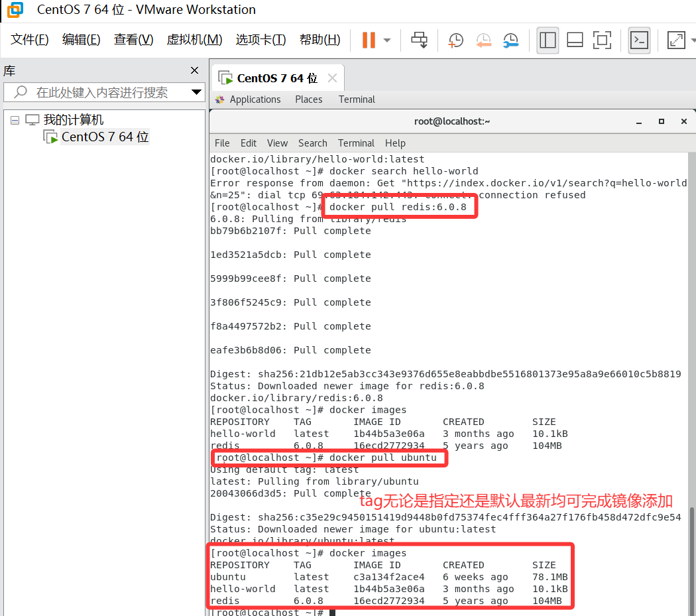Open the 文件(F) menu
The image size is (696, 616).
29,40
